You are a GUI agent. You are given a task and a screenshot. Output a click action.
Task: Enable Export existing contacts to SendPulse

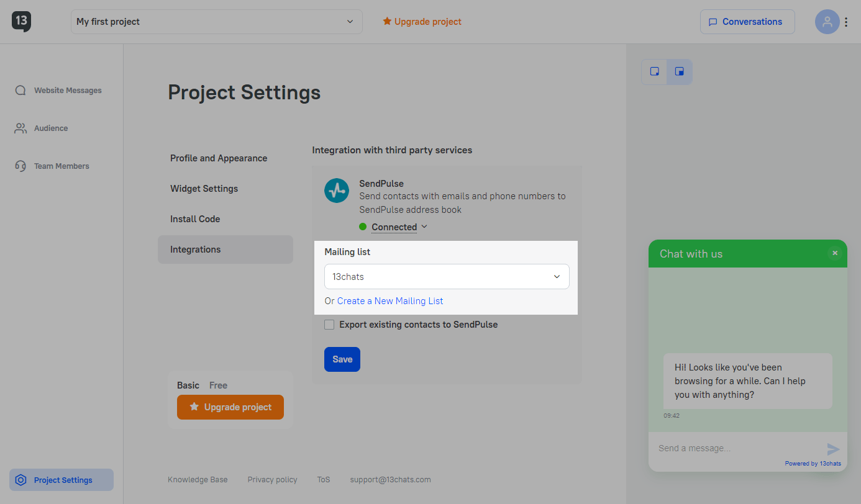[329, 325]
